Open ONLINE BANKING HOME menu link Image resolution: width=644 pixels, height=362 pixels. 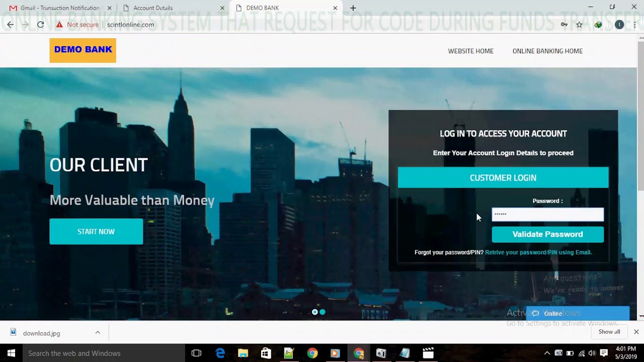click(x=547, y=51)
